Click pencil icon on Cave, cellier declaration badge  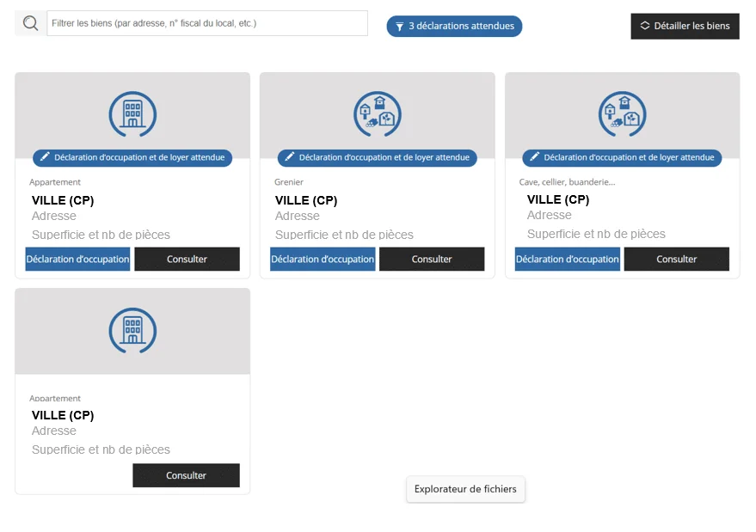point(534,157)
